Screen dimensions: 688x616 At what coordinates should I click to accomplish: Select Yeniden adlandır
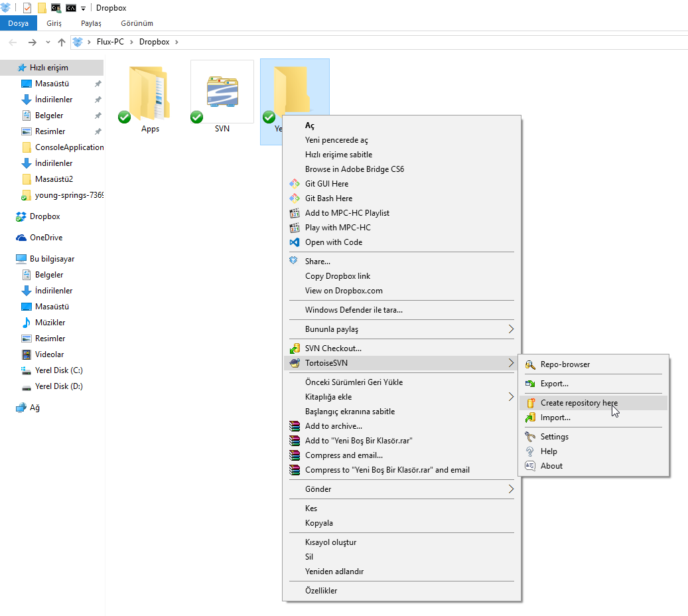click(401, 572)
